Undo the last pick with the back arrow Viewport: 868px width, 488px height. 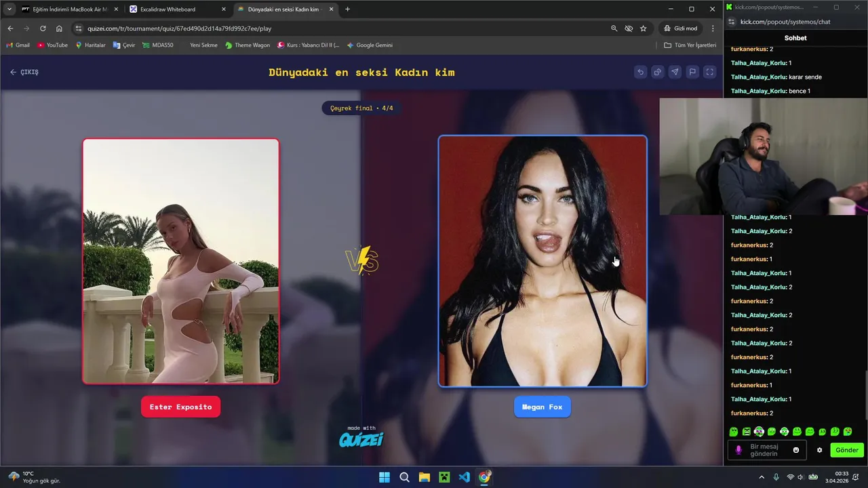pyautogui.click(x=640, y=72)
